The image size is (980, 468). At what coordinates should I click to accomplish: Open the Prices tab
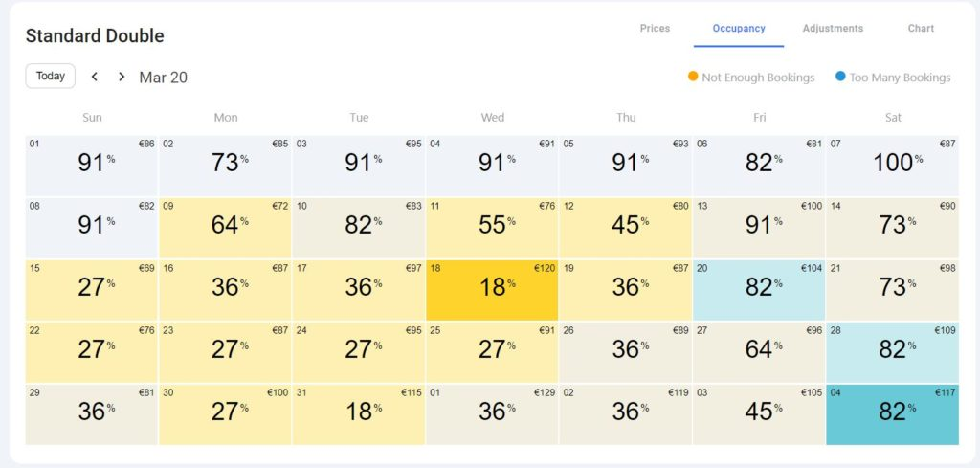655,28
